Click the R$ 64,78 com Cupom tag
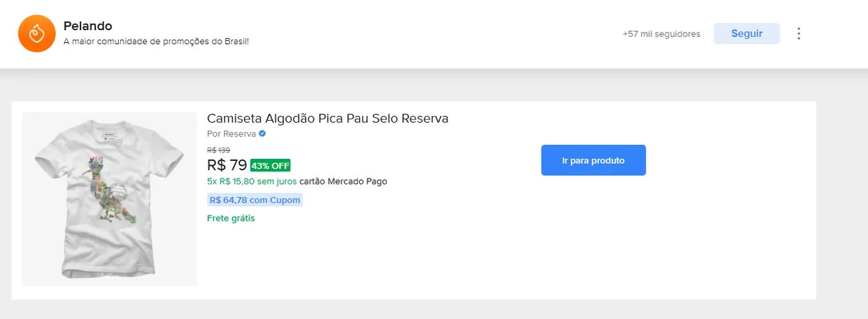The height and width of the screenshot is (319, 868). coord(254,200)
